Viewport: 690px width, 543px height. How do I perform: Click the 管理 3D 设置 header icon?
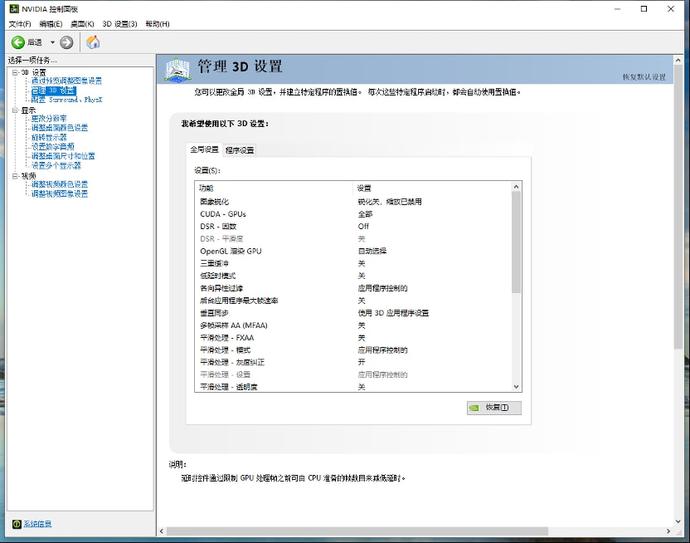coord(177,70)
